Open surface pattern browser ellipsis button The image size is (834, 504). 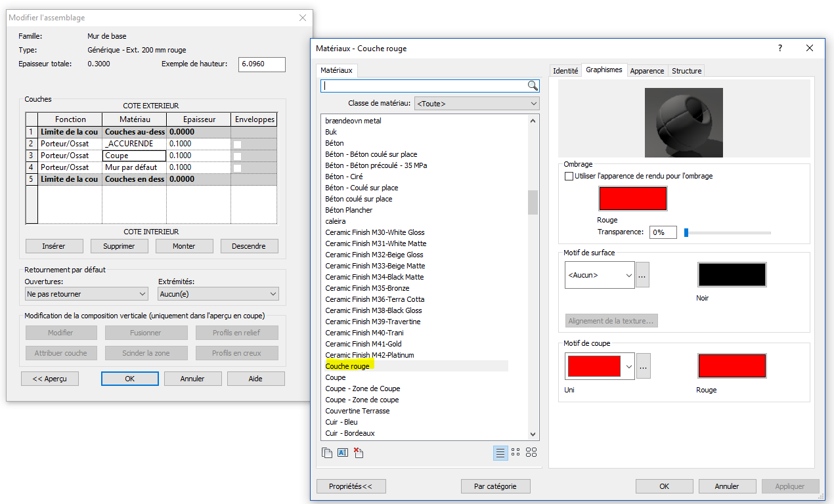tap(643, 275)
